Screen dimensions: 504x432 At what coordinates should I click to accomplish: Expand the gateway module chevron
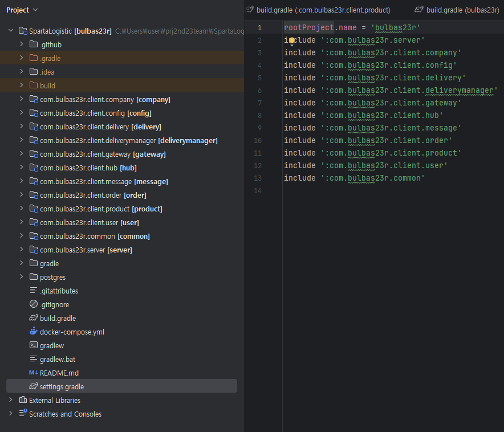click(22, 153)
